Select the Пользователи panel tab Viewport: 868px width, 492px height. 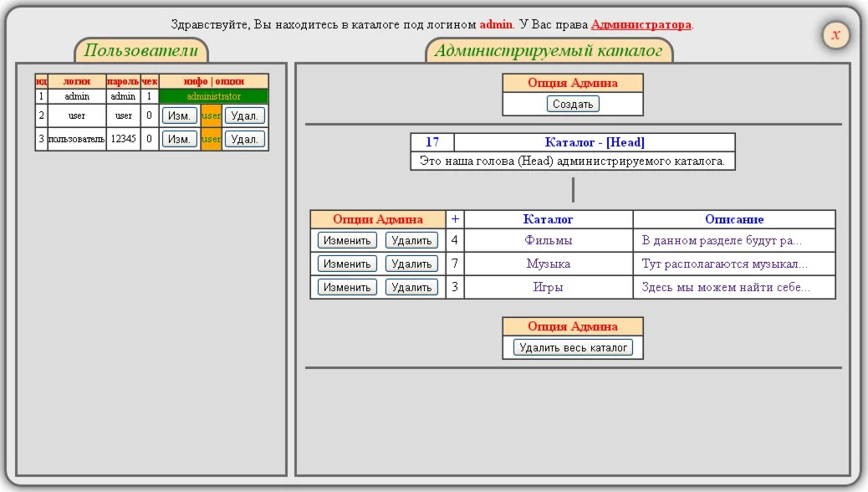click(x=140, y=50)
